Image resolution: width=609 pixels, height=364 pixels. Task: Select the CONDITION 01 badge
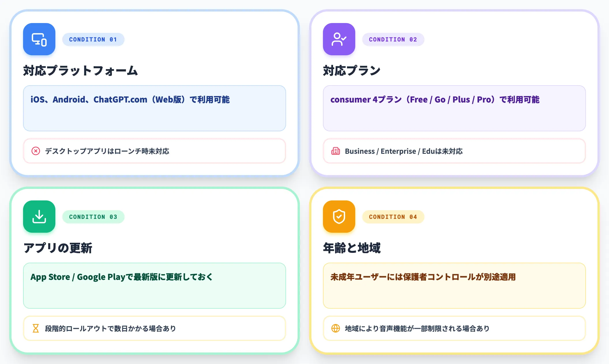click(93, 39)
